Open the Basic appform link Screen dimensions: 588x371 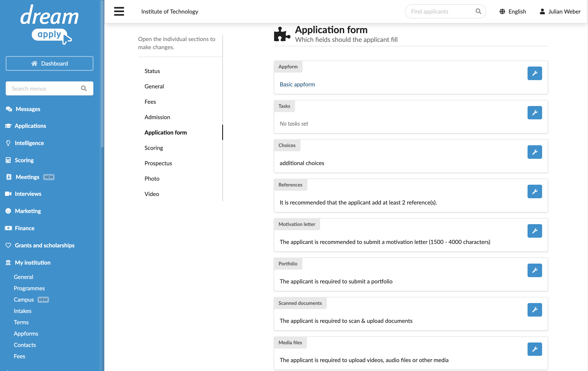tap(297, 84)
